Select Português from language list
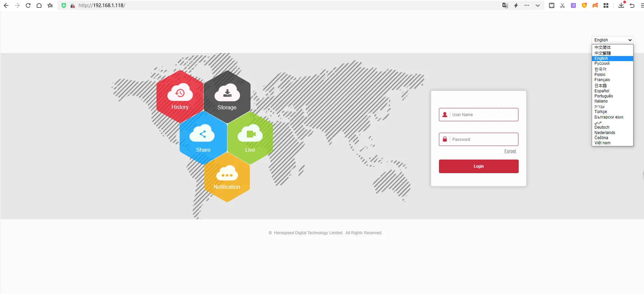 612,96
